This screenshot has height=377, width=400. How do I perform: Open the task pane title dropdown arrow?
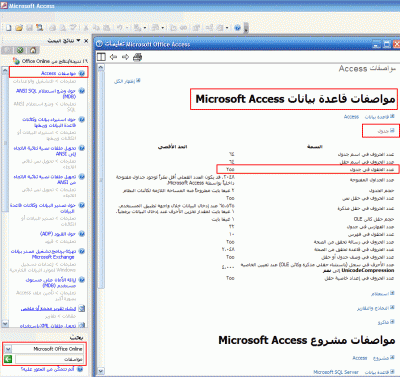78,40
